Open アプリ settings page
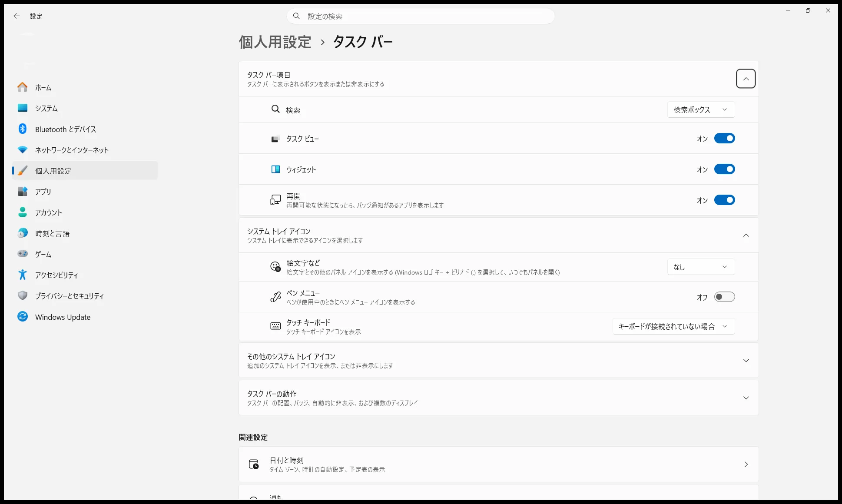Viewport: 842px width, 504px height. click(85, 192)
